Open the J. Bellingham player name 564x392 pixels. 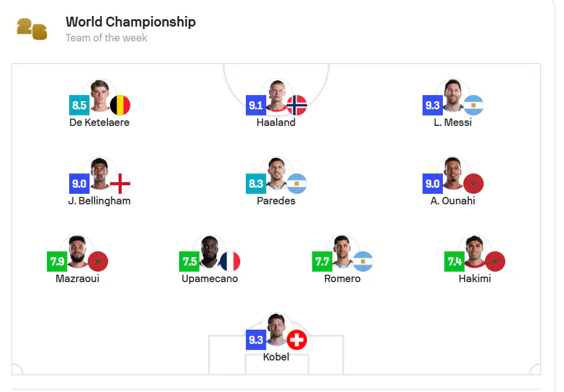(99, 201)
